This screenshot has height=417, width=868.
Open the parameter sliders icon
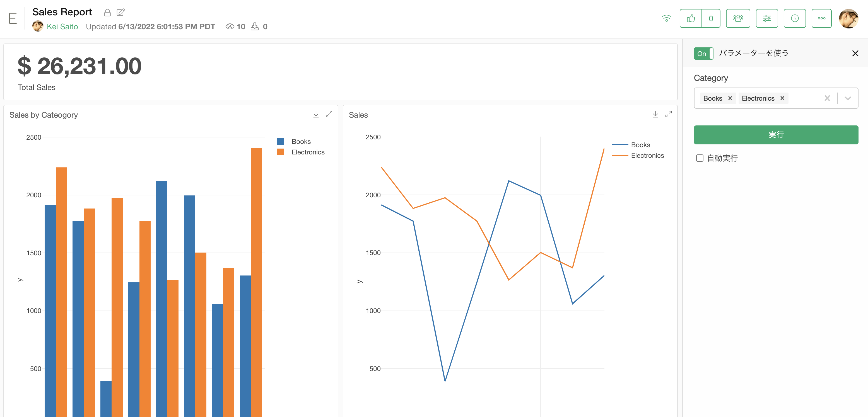(766, 18)
